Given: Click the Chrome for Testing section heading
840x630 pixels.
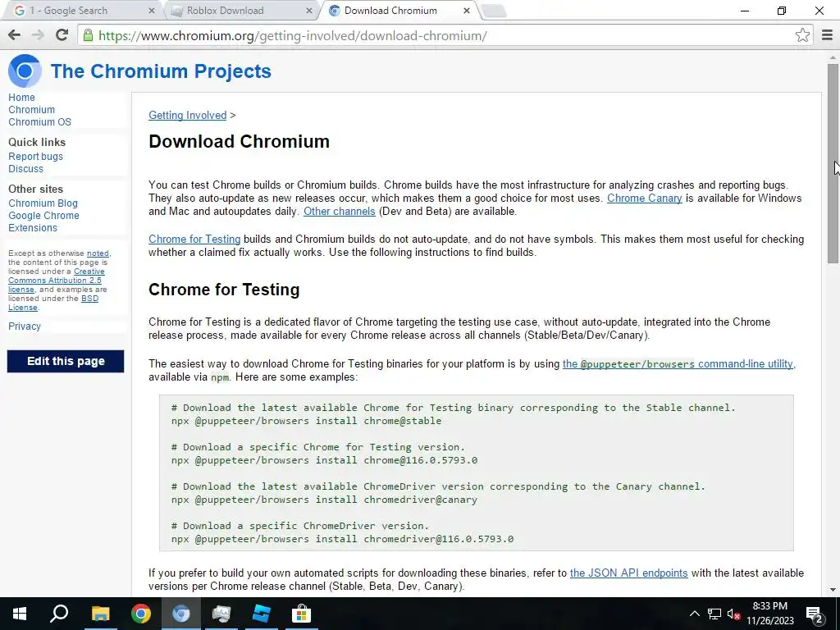Looking at the screenshot, I should [x=224, y=290].
